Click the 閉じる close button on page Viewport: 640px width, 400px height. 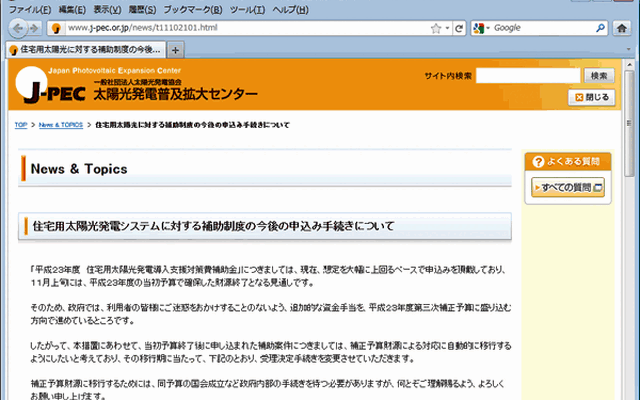pos(591,98)
